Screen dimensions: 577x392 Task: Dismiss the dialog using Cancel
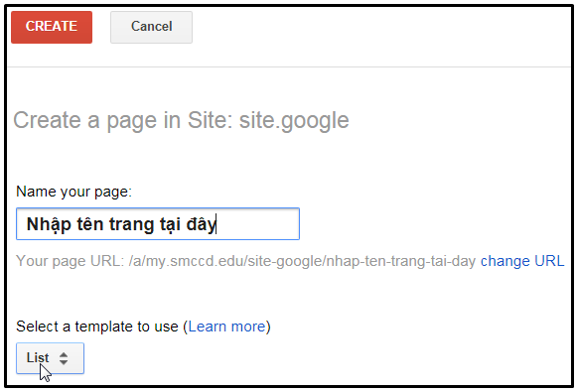(151, 27)
